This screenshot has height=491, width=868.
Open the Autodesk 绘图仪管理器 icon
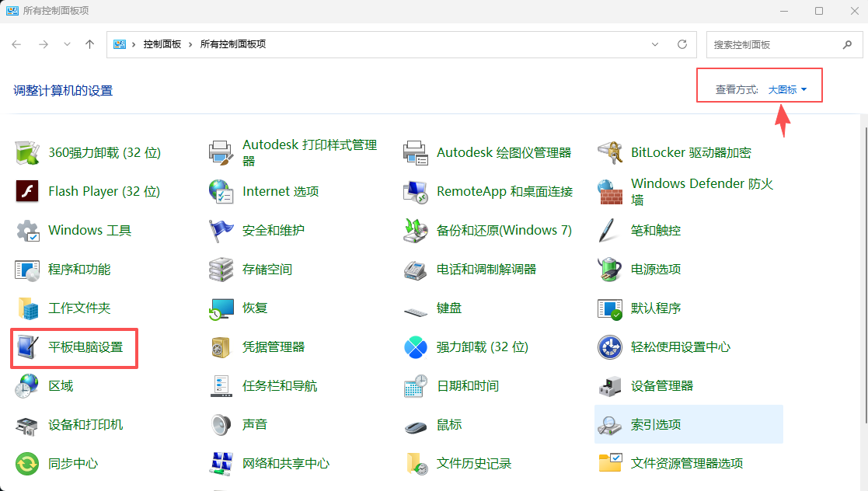click(x=416, y=153)
